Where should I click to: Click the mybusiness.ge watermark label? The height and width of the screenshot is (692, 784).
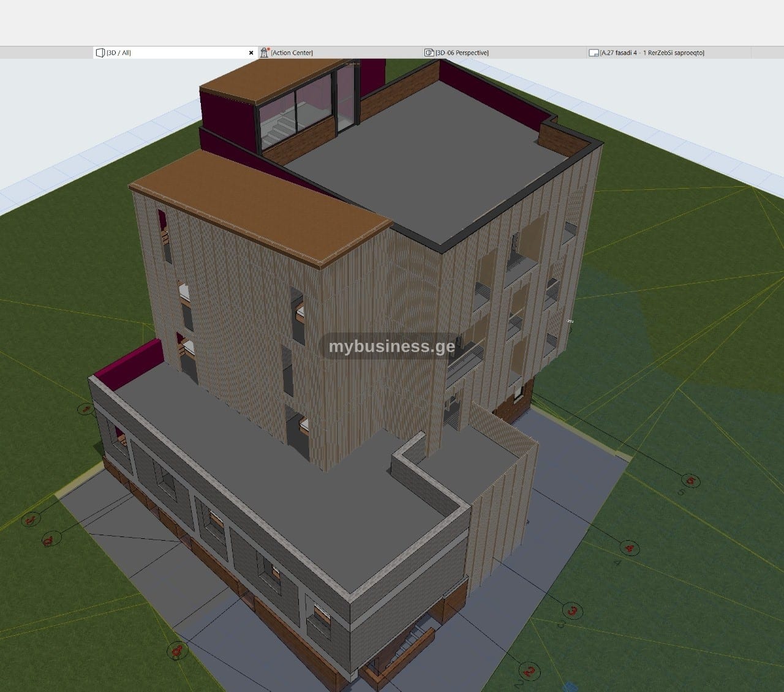(391, 347)
